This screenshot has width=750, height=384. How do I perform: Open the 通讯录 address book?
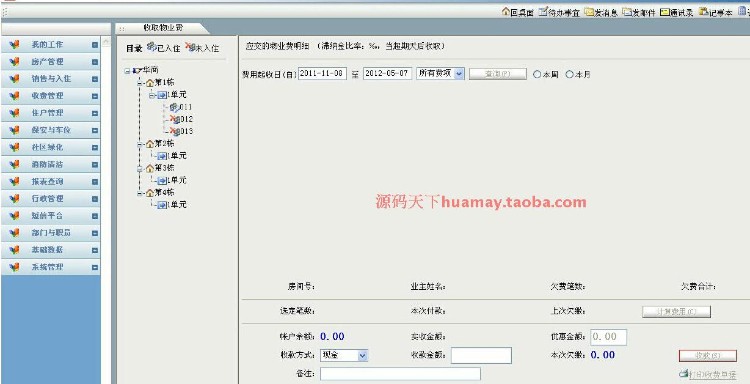676,12
